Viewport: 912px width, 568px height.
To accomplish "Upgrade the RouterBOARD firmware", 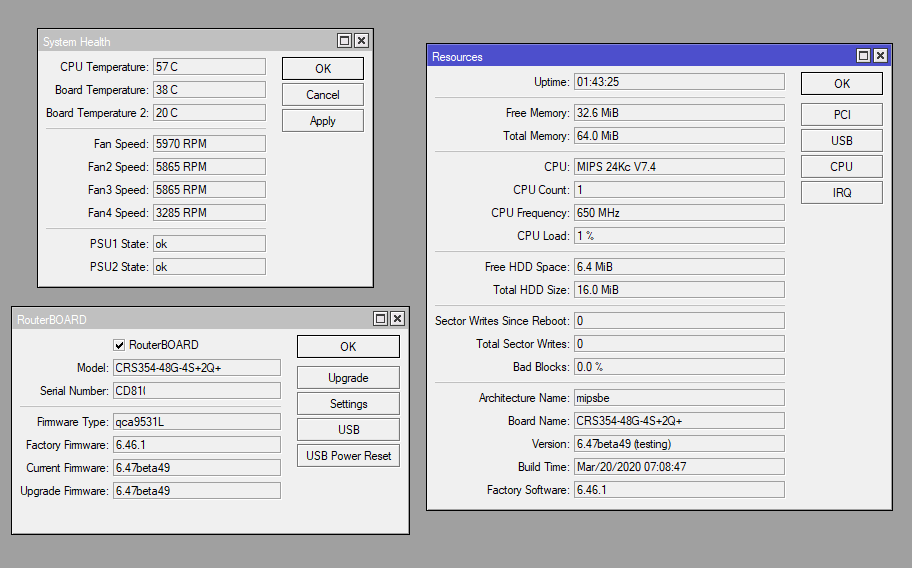I will 348,378.
